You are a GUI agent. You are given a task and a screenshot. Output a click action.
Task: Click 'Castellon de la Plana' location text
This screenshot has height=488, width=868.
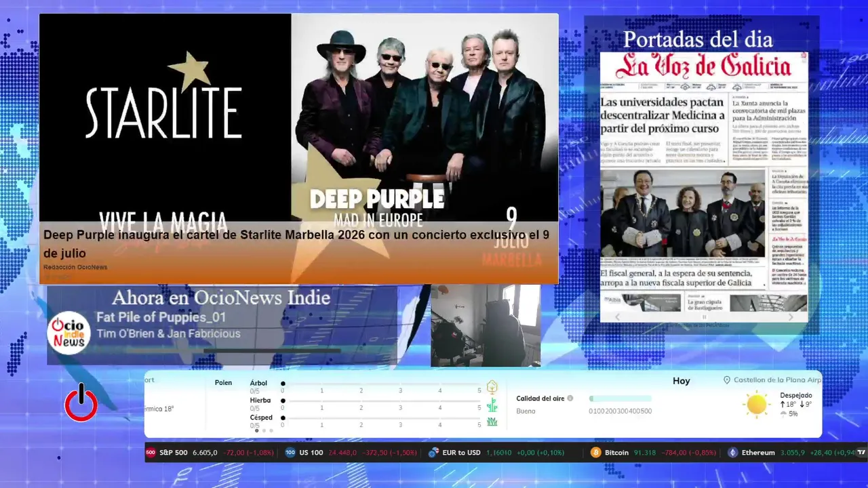click(x=777, y=380)
